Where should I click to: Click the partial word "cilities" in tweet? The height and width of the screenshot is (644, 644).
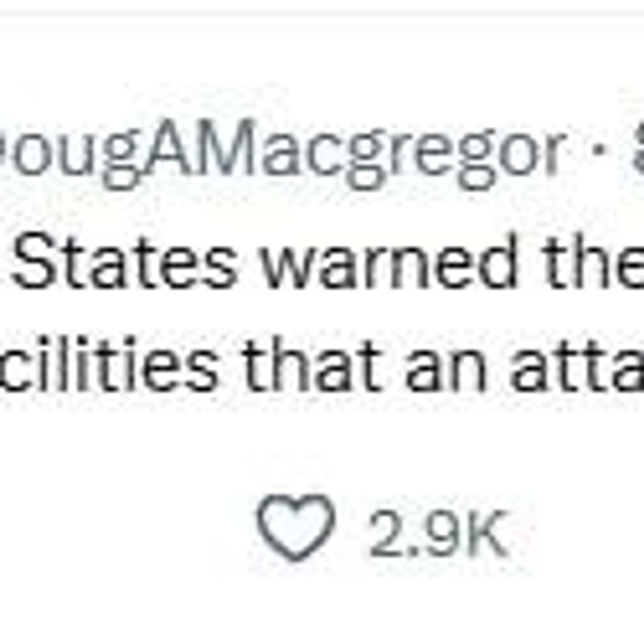pos(108,362)
